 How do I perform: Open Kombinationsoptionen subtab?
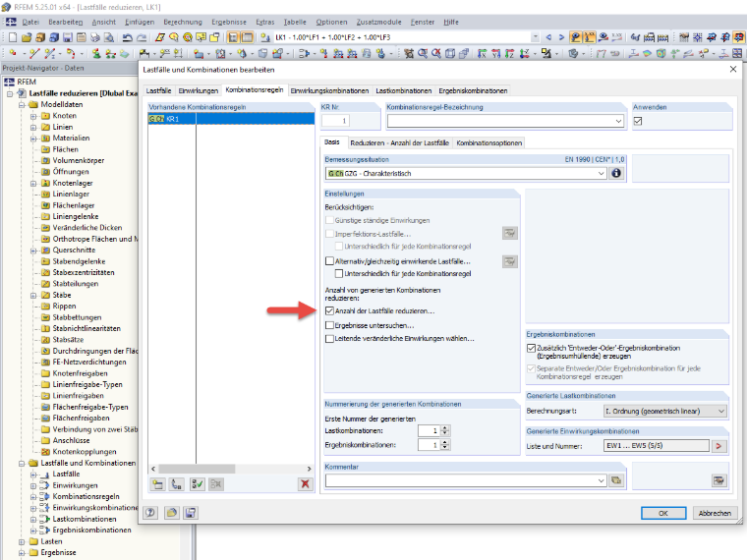coord(489,142)
